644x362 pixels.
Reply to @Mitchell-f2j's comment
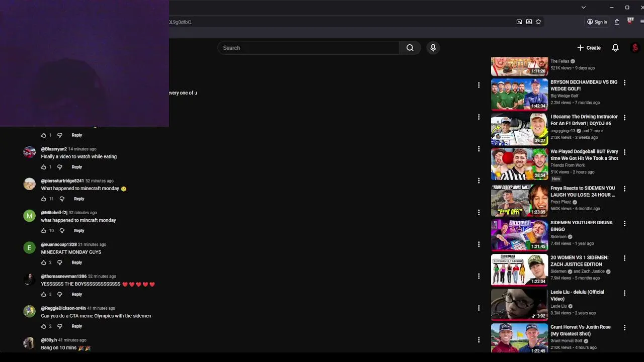(79, 231)
